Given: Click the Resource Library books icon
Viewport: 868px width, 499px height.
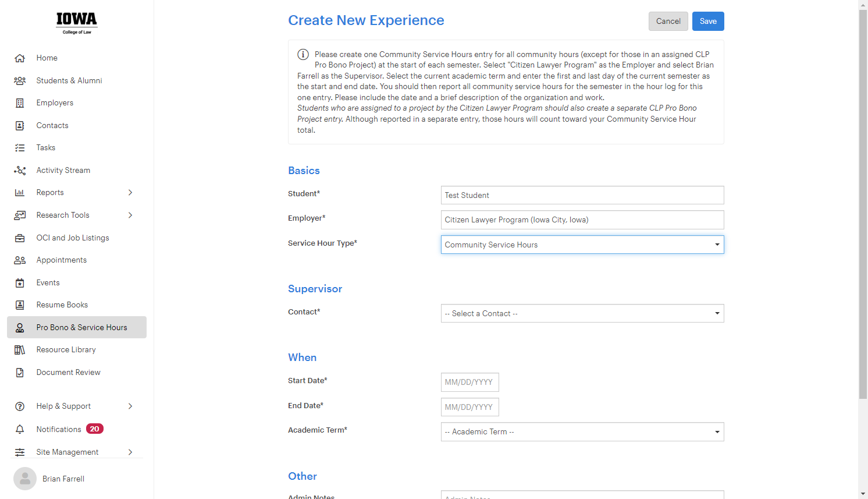Looking at the screenshot, I should (x=20, y=350).
